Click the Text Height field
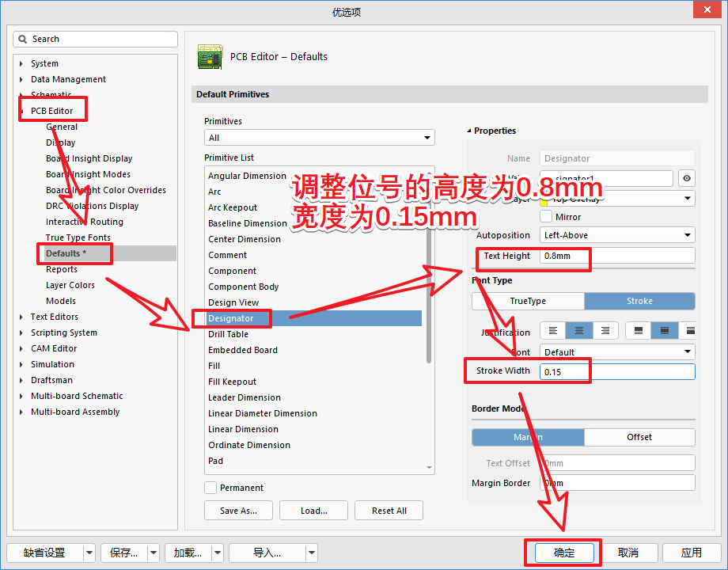Viewport: 728px width, 570px height. tap(617, 256)
